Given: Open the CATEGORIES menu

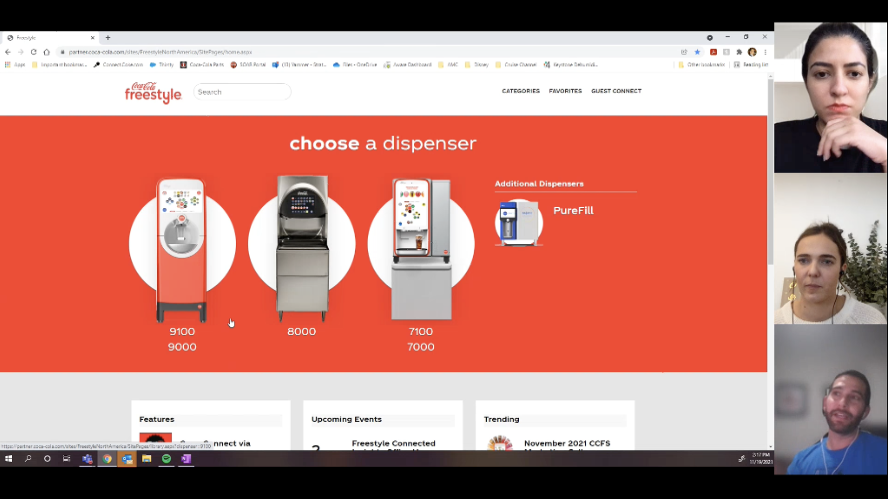Looking at the screenshot, I should 520,91.
